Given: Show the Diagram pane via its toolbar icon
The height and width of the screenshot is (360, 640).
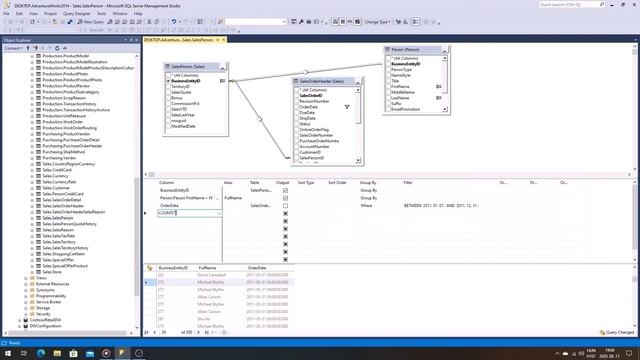Looking at the screenshot, I should [336, 22].
